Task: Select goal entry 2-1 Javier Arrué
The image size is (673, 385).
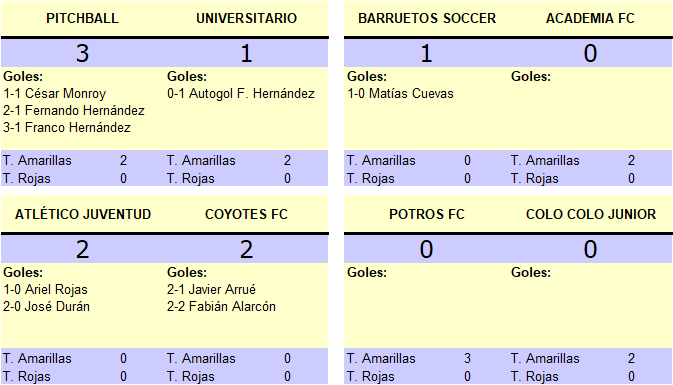Action: [211, 290]
